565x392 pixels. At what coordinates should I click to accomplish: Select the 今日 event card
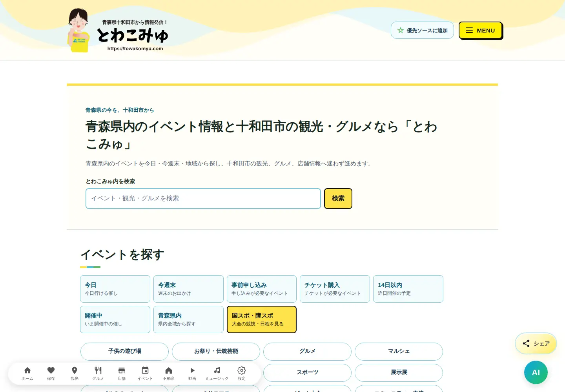click(x=115, y=289)
